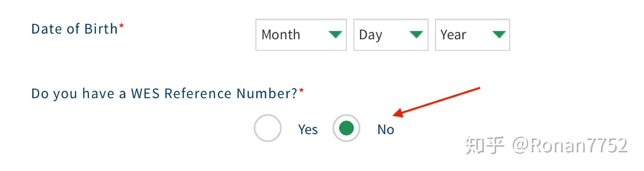Click the green arrow in the Month box
This screenshot has height=171, width=644.
point(335,35)
